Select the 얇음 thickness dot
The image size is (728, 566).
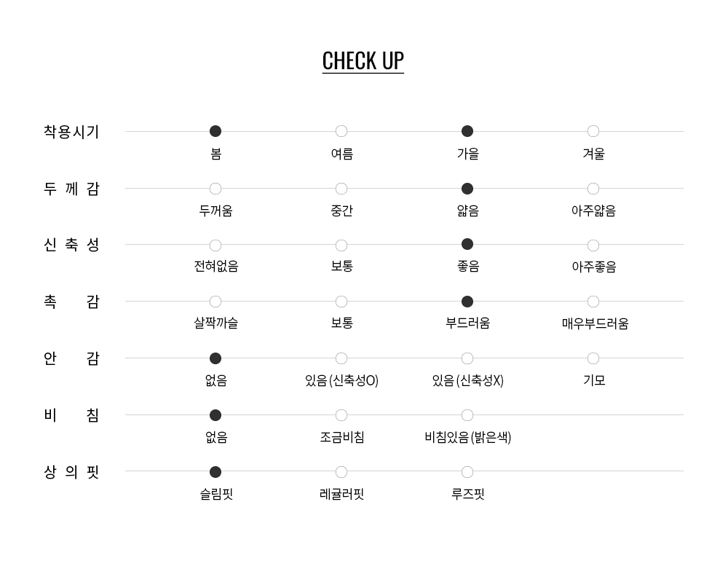[x=467, y=189]
